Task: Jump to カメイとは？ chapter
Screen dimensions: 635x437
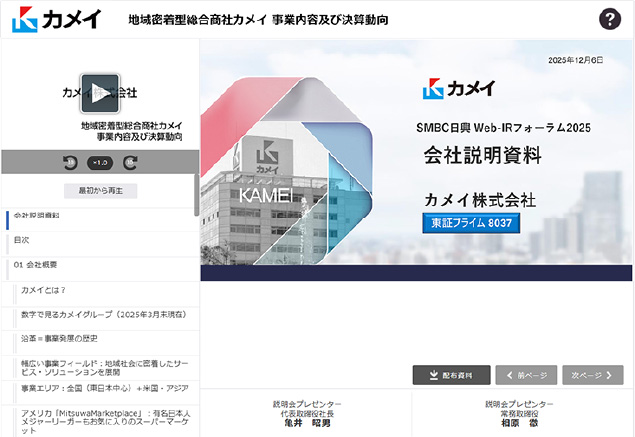Action: 44,290
